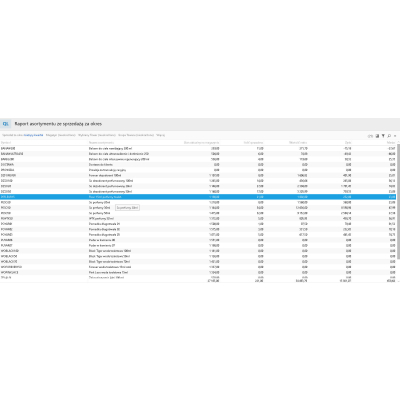This screenshot has width=400, height=400.
Task: Click the highlighted blue selected row
Action: click(x=198, y=197)
